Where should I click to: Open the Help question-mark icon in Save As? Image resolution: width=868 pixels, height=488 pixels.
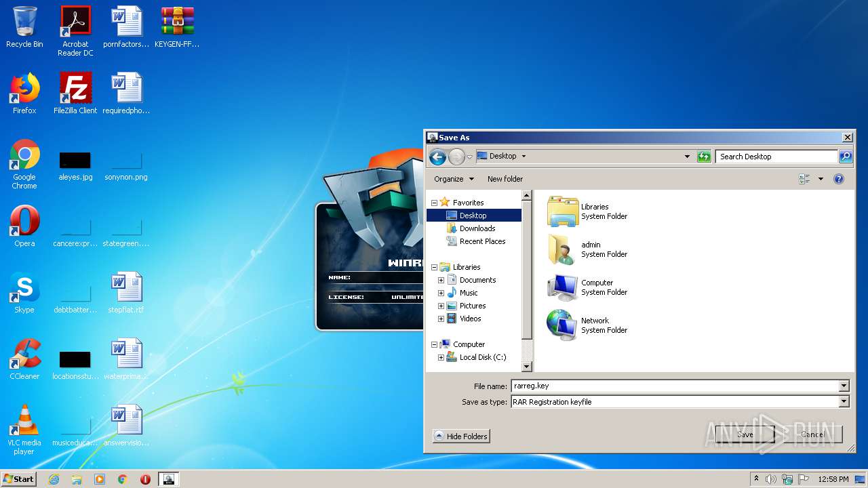click(839, 179)
